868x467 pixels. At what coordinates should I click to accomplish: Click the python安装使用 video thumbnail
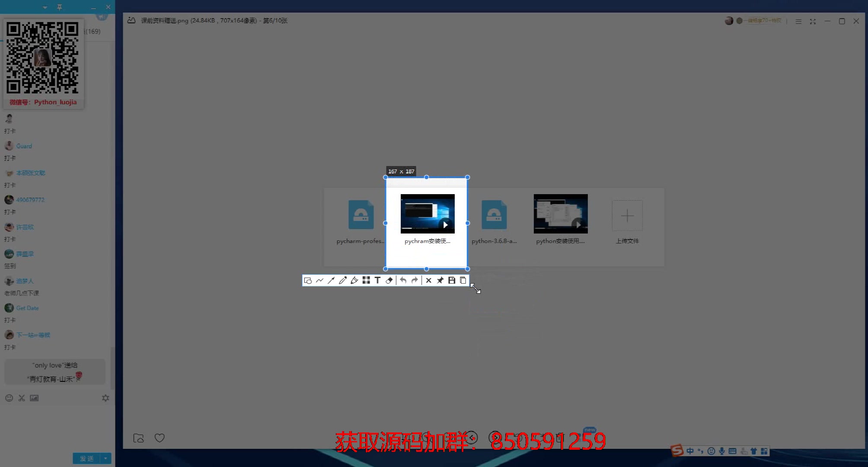pyautogui.click(x=561, y=214)
